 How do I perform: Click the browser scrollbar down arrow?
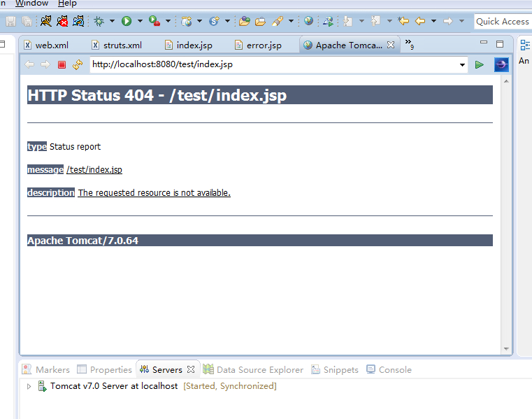pos(506,349)
